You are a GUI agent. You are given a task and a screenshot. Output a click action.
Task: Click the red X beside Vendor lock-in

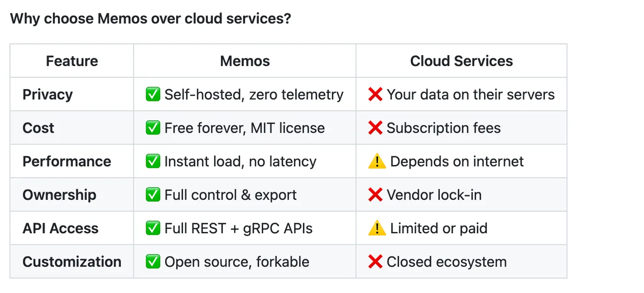point(375,195)
